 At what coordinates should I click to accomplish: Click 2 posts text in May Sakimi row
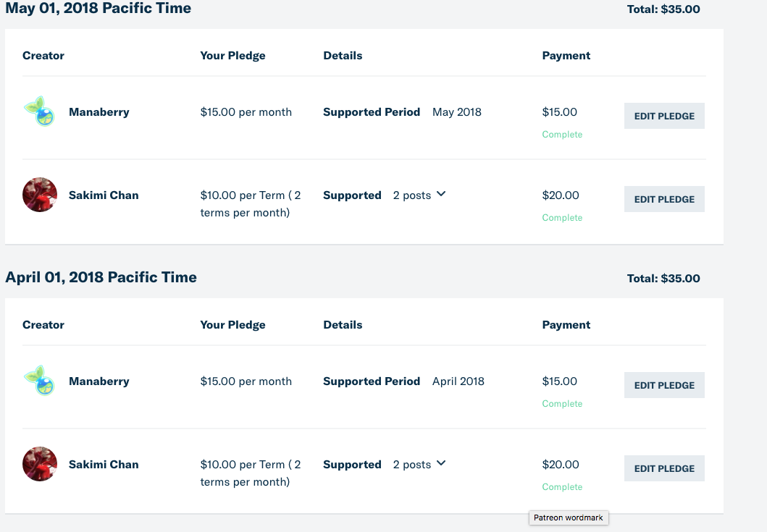[x=412, y=195]
